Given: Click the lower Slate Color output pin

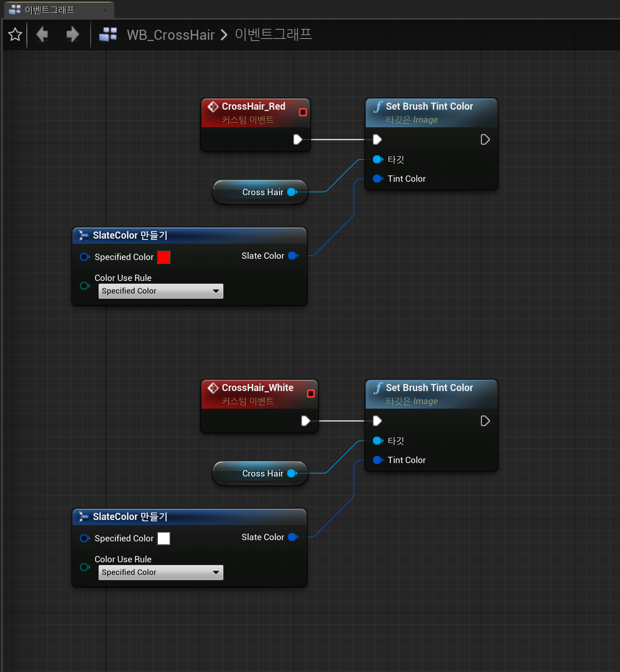Looking at the screenshot, I should [x=293, y=537].
